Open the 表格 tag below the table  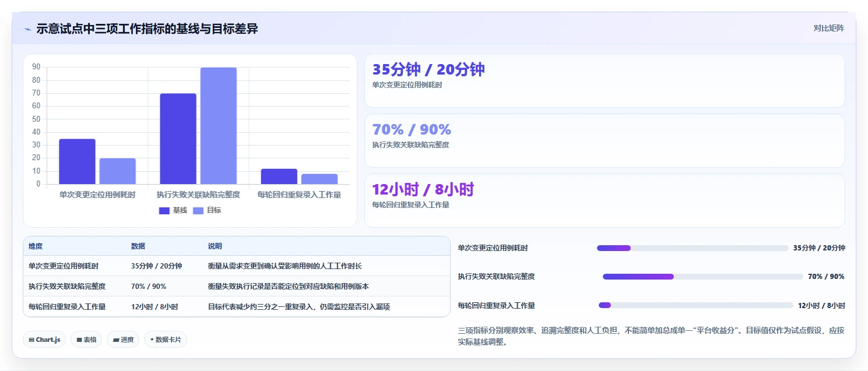[x=86, y=340]
